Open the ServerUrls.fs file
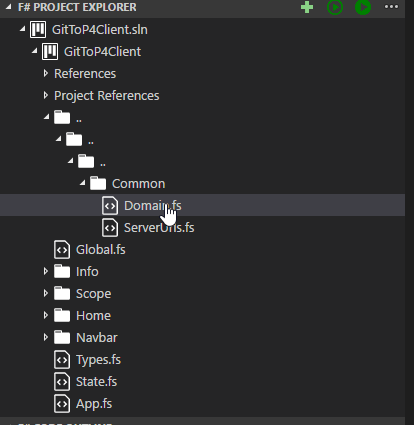The image size is (414, 425). (159, 228)
